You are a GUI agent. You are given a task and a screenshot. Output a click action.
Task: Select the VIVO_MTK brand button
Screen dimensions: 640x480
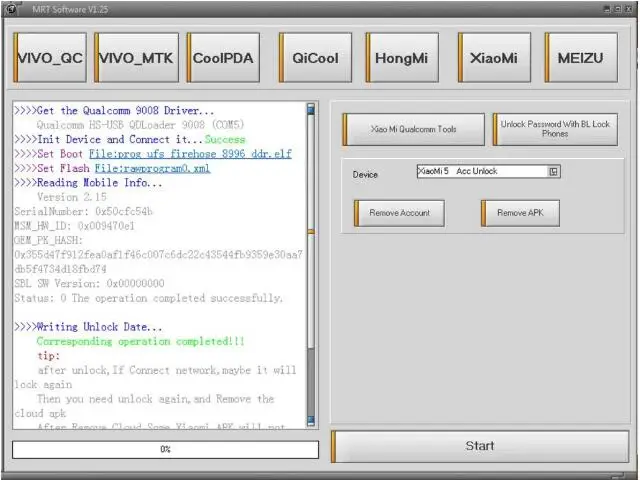click(x=136, y=58)
